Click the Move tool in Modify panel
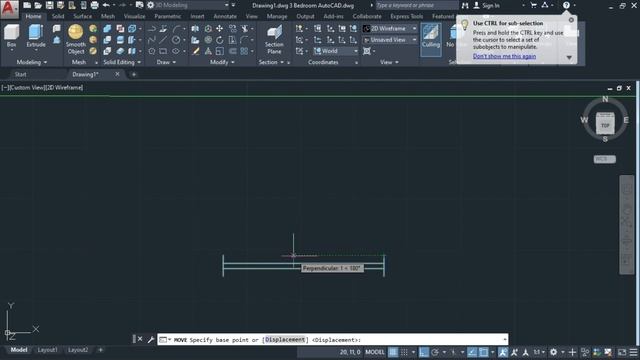This screenshot has height=360, width=640. tap(220, 29)
